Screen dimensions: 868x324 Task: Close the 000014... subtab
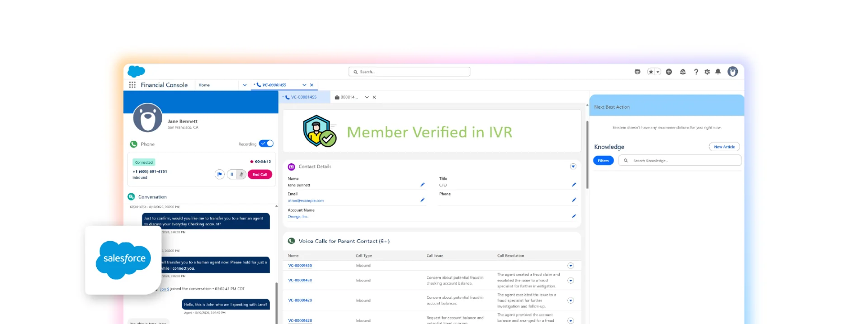click(x=374, y=97)
